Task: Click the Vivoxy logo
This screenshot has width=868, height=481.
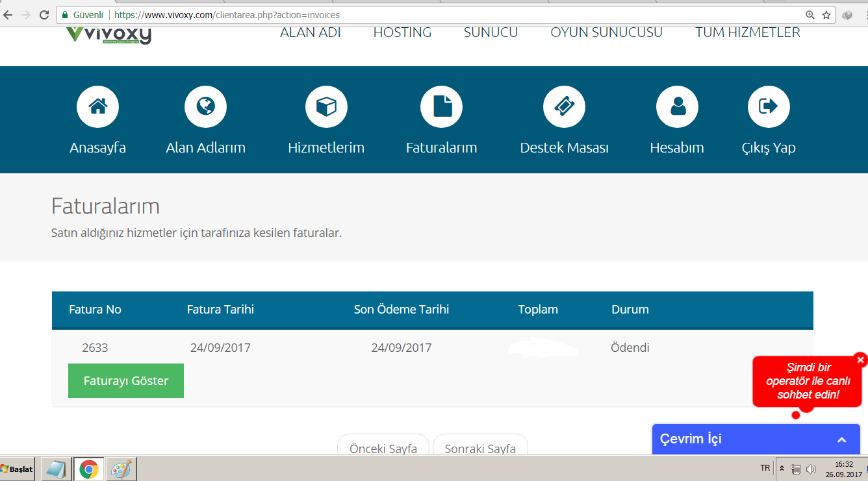Action: point(108,34)
